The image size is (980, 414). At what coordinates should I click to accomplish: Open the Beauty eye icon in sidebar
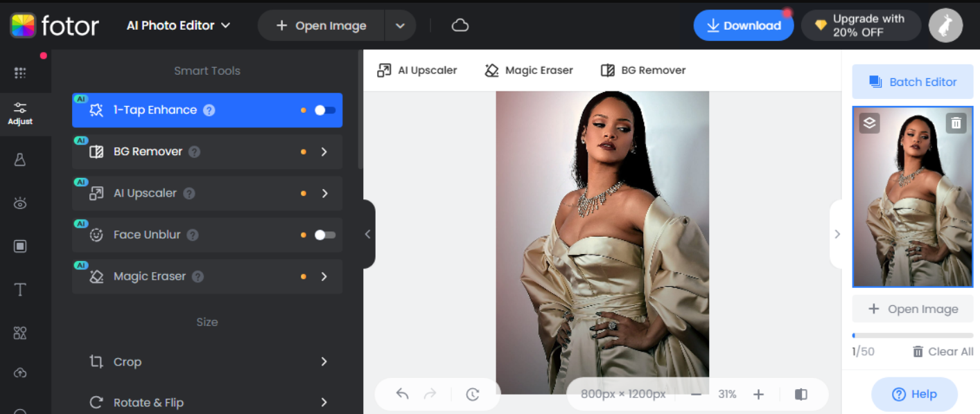[x=20, y=203]
